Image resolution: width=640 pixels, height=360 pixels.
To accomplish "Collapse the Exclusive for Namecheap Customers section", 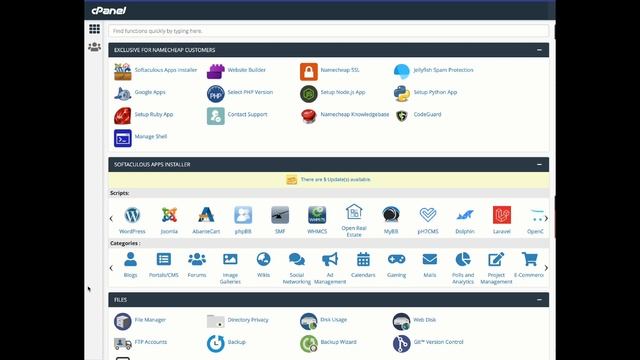I will pyautogui.click(x=539, y=50).
